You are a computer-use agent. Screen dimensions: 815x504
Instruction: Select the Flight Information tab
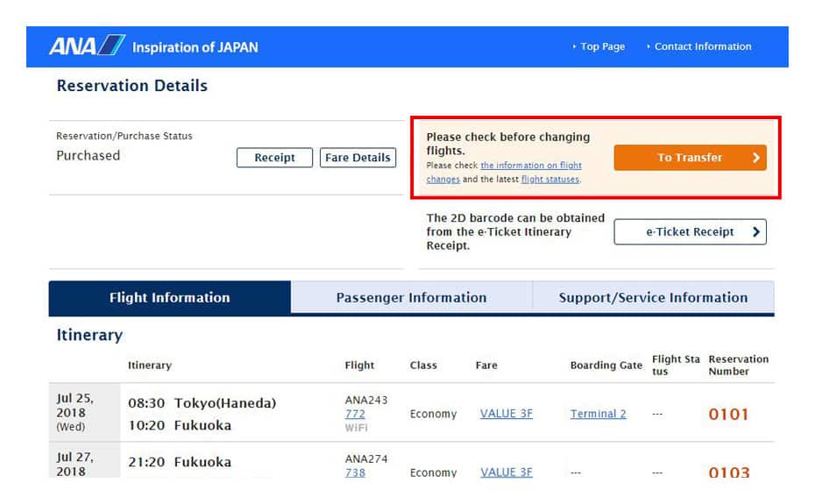click(x=169, y=298)
